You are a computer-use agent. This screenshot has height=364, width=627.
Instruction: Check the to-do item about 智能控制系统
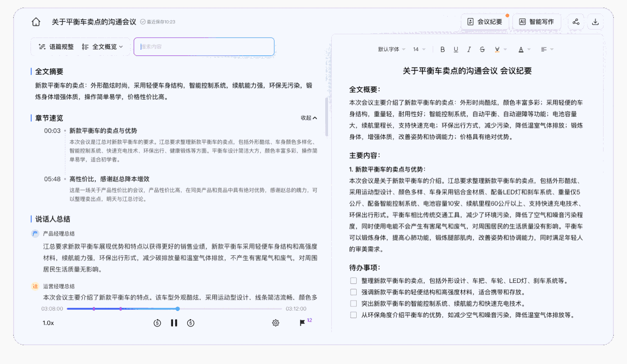pos(353,303)
